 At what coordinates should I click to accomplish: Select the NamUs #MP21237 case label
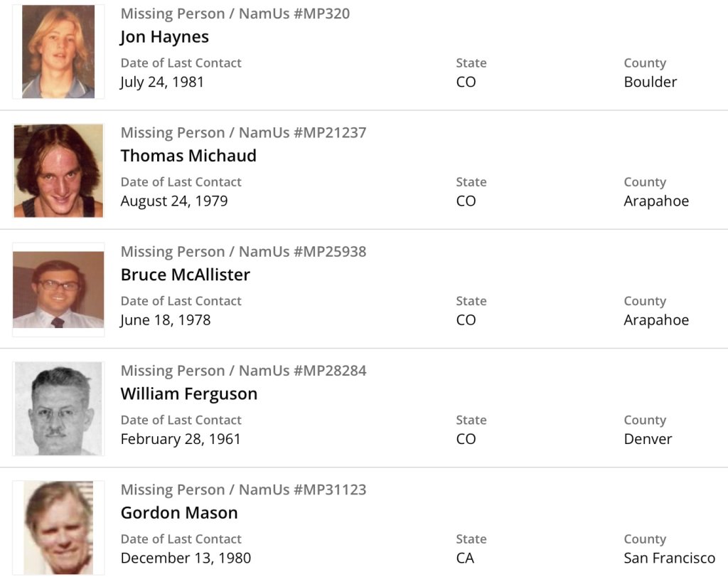tap(243, 132)
